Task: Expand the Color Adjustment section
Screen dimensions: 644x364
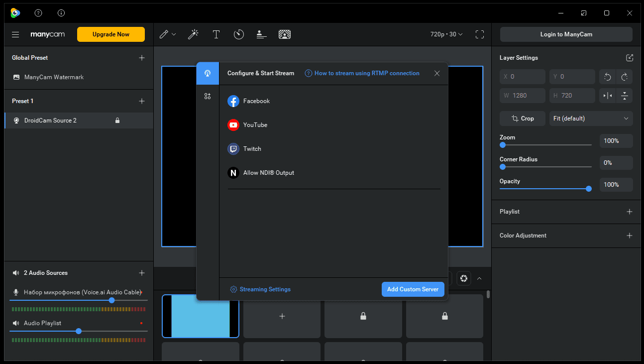Action: (630, 236)
